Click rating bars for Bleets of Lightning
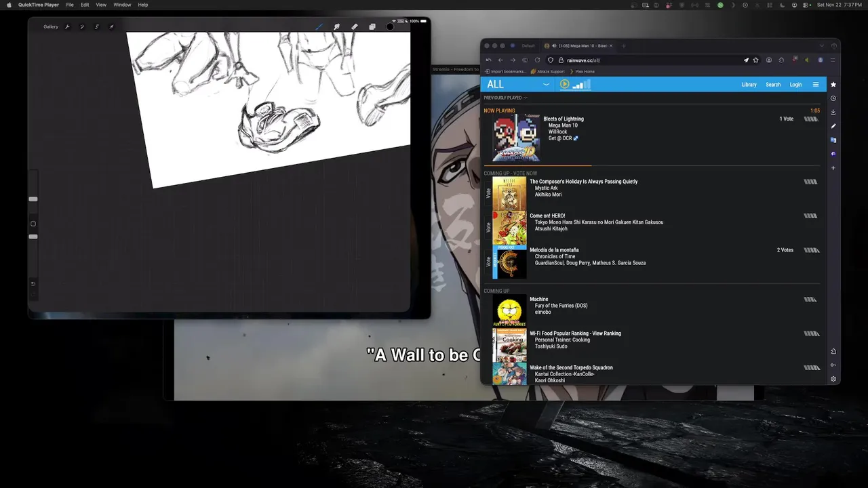This screenshot has height=488, width=868. click(810, 119)
